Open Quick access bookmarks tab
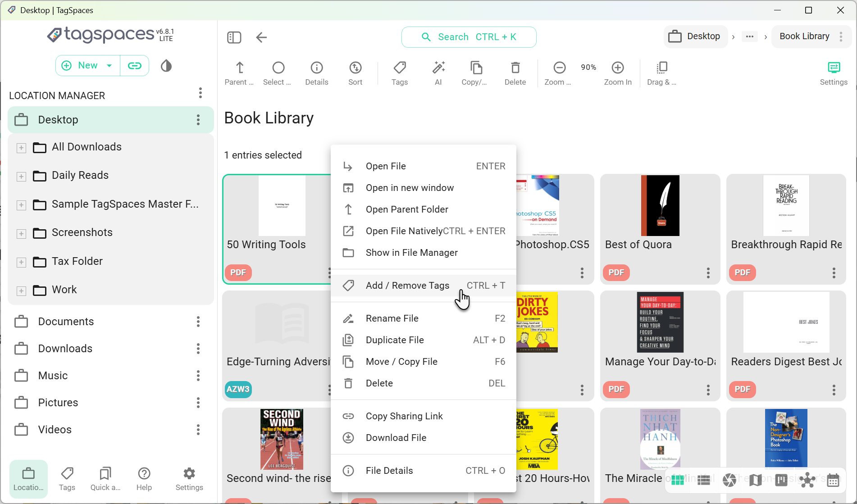This screenshot has height=504, width=857. (105, 479)
